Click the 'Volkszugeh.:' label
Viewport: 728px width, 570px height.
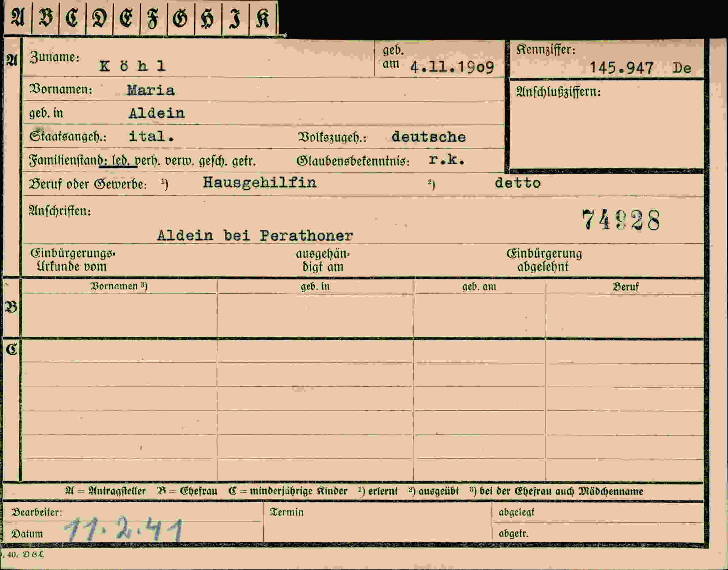pos(332,137)
